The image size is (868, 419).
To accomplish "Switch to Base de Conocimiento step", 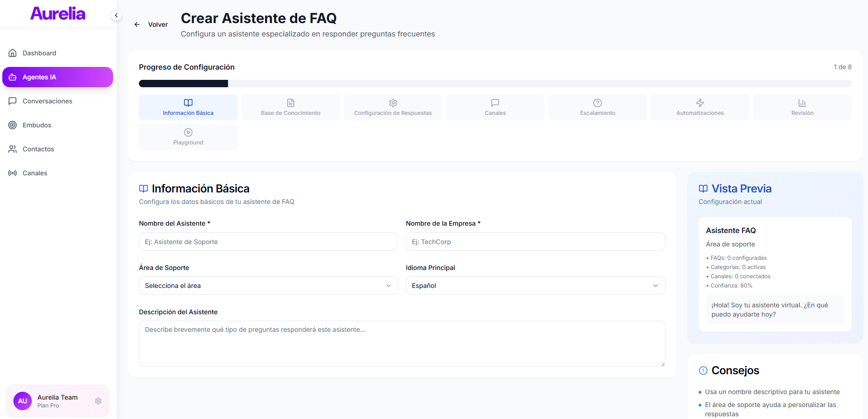I will [290, 108].
